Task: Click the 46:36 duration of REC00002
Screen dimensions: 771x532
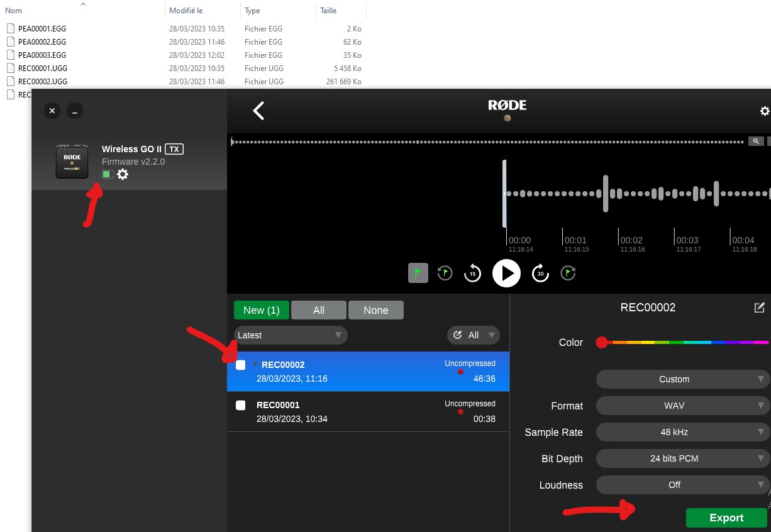Action: (484, 379)
